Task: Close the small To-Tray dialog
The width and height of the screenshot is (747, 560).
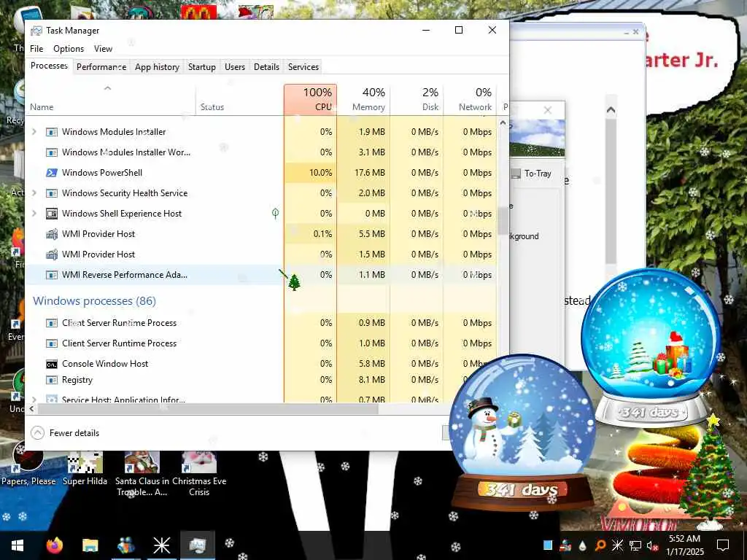Action: pos(548,110)
